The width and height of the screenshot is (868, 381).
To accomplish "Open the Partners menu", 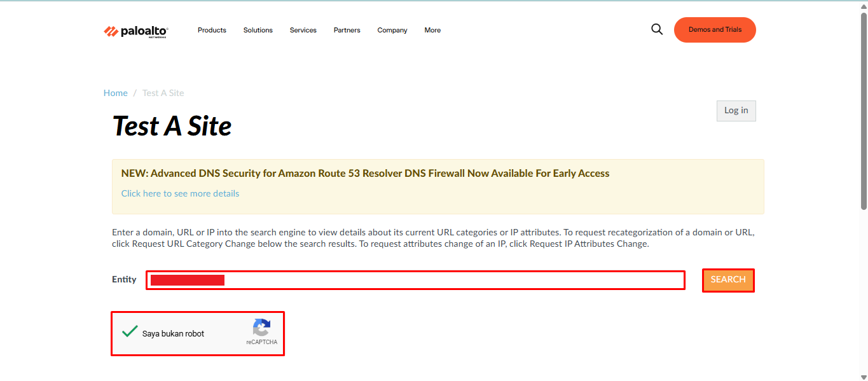I will [x=347, y=30].
